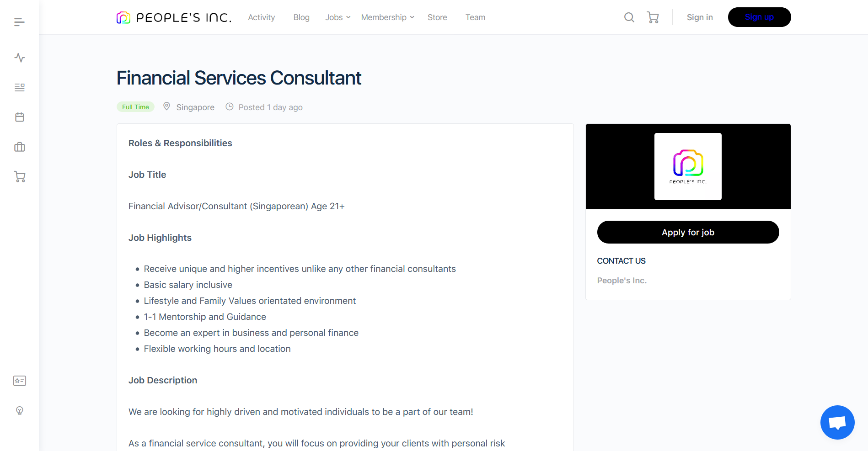Open the live chat bubble
Viewport: 868px width, 451px height.
pyautogui.click(x=837, y=422)
